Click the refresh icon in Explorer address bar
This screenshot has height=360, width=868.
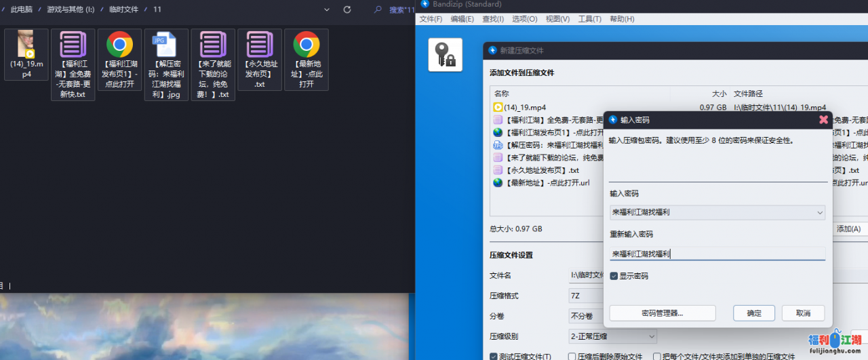tap(347, 9)
